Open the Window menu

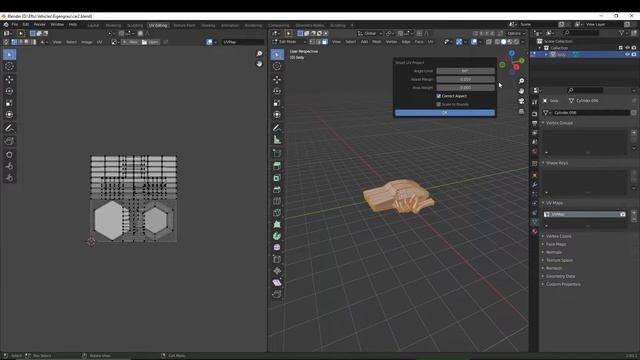point(57,24)
